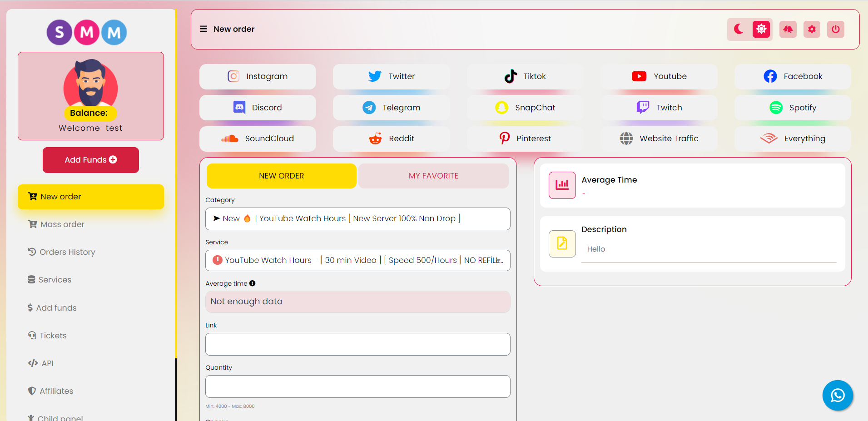868x421 pixels.
Task: Filter services by Twitch
Action: click(659, 108)
